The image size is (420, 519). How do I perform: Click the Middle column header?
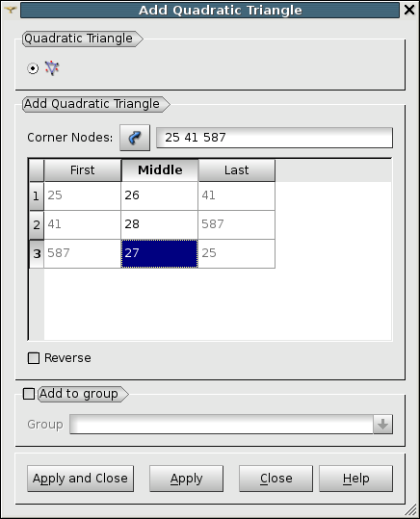point(160,170)
